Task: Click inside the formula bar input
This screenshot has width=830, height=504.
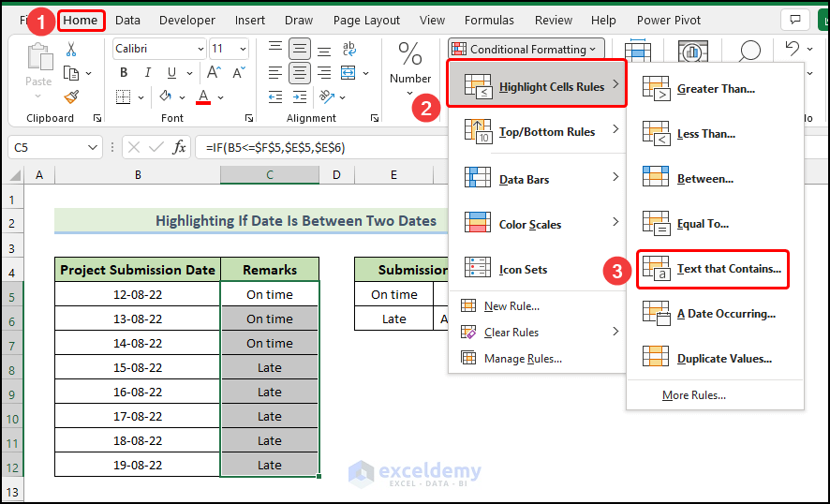Action: [323, 148]
